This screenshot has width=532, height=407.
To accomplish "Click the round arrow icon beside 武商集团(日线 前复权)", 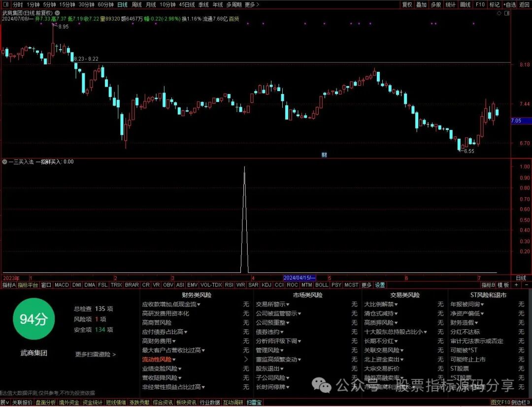I will 57,13.
